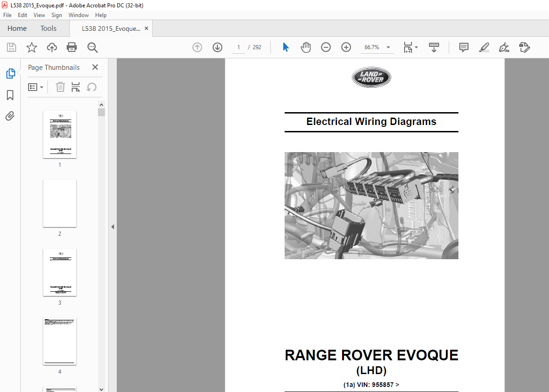The width and height of the screenshot is (549, 392).
Task: Zoom in with plus button
Action: tap(346, 47)
